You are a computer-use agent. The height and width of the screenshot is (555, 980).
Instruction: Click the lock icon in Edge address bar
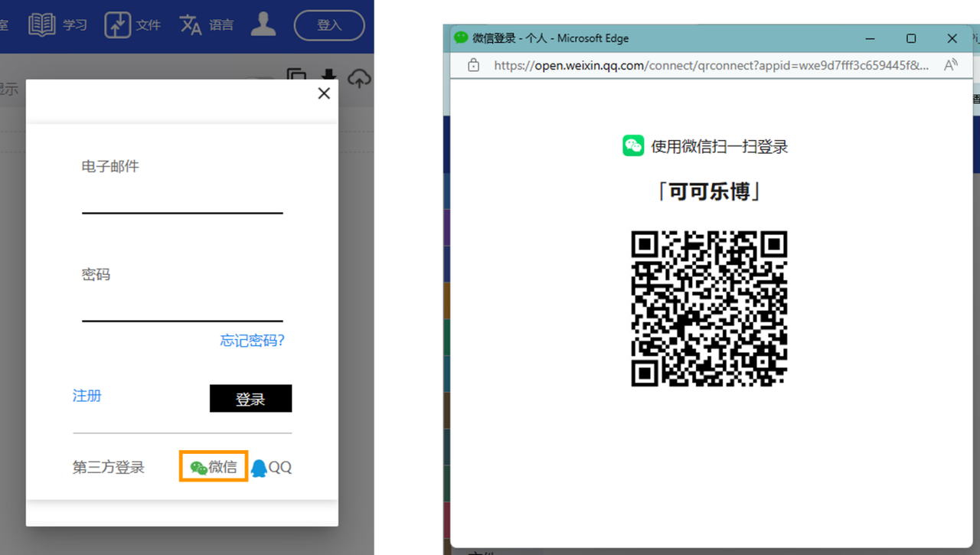click(x=473, y=65)
